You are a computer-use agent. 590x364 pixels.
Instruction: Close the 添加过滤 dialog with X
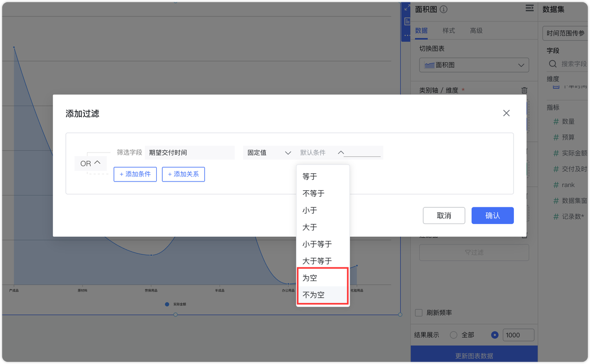(x=506, y=113)
